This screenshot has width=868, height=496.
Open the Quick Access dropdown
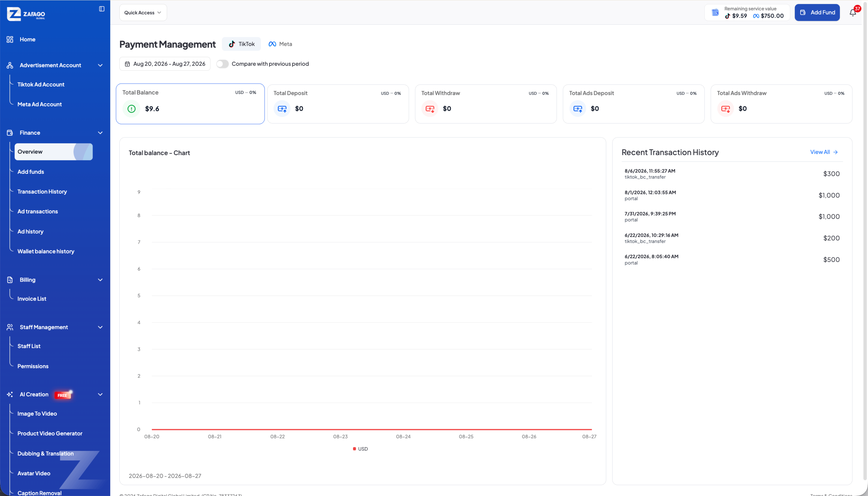pyautogui.click(x=143, y=13)
